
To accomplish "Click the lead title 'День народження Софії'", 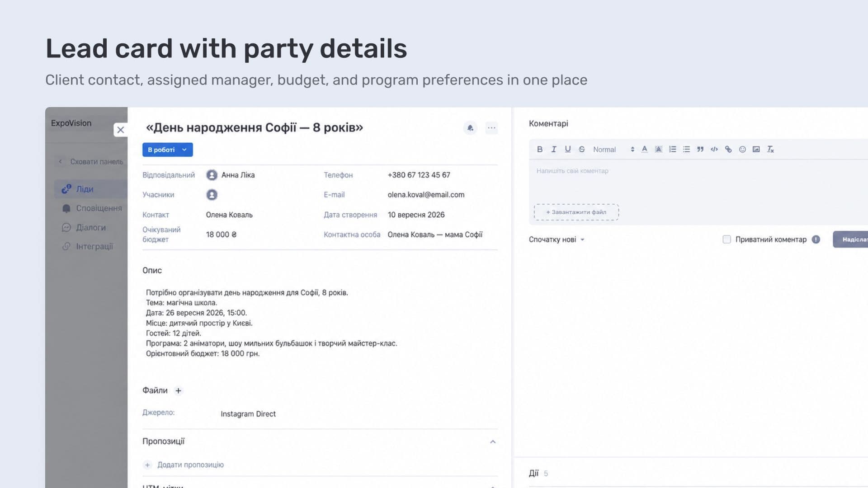I will [254, 127].
